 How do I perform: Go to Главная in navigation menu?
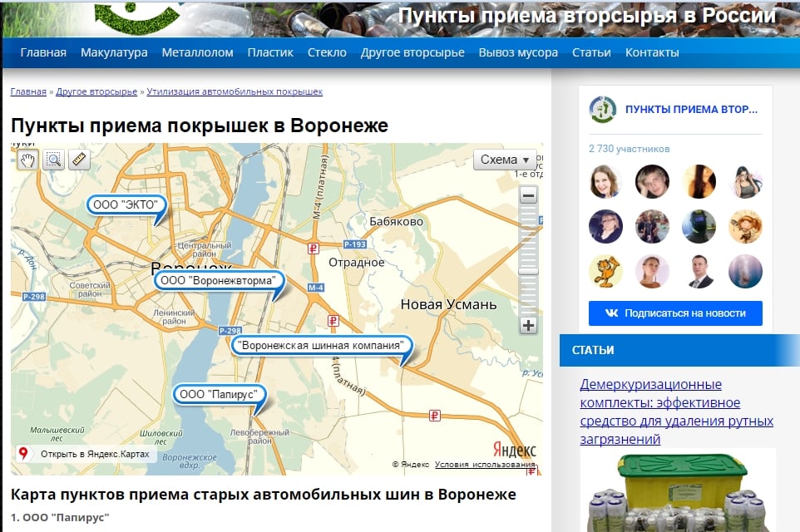point(43,52)
